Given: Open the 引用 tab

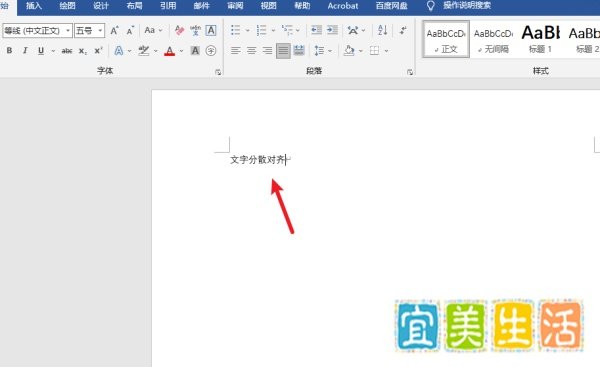Looking at the screenshot, I should (168, 6).
